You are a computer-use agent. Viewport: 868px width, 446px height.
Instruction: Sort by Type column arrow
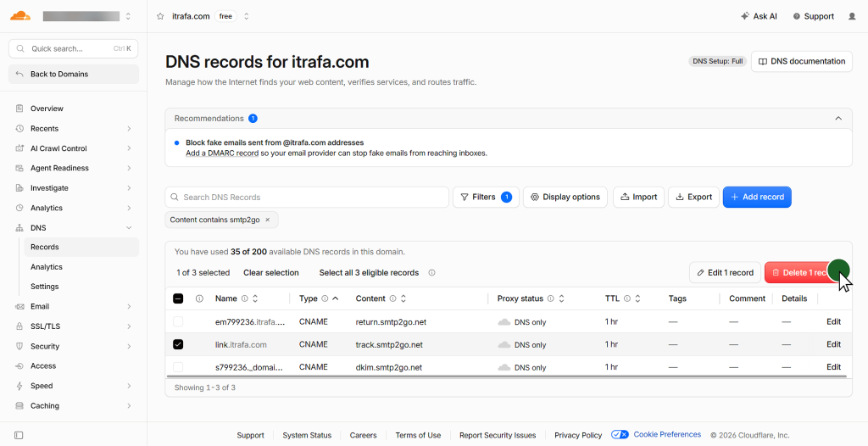[x=335, y=298]
